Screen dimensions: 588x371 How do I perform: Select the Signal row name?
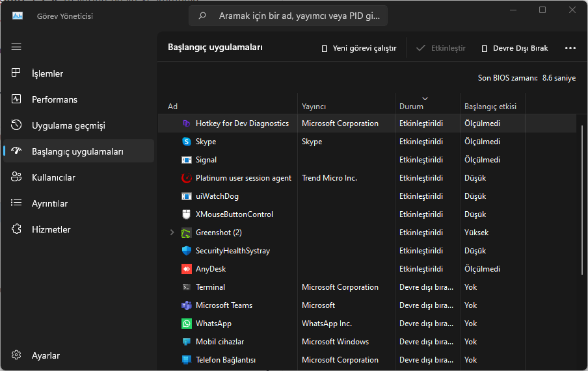(x=206, y=160)
